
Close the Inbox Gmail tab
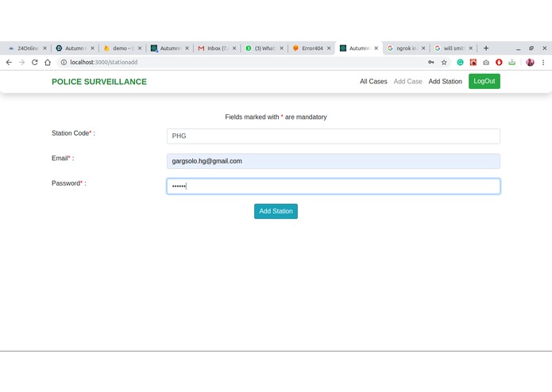[x=234, y=48]
